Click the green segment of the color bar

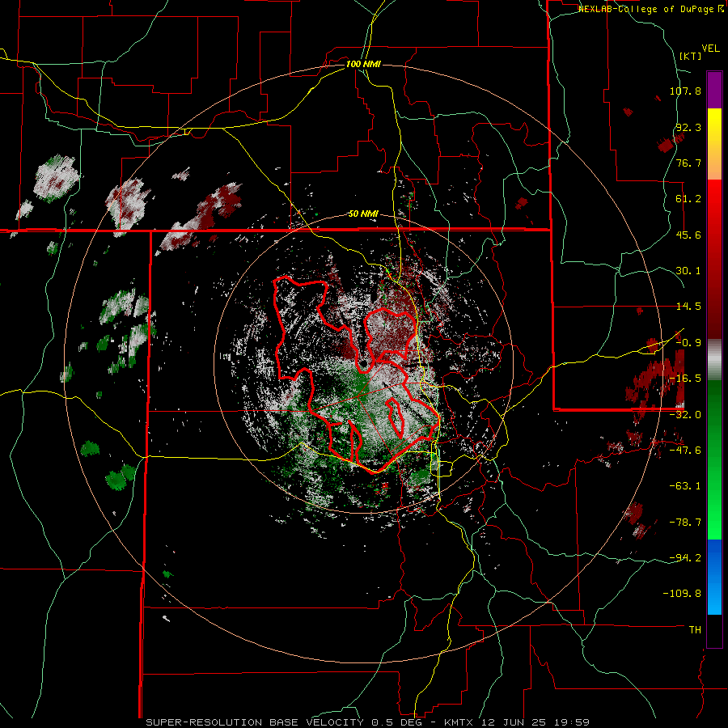click(714, 459)
